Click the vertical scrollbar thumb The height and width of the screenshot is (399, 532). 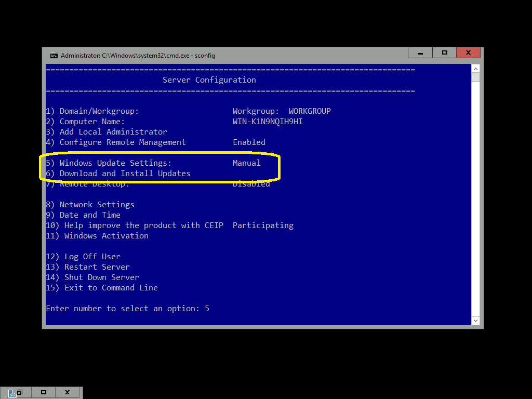[475, 77]
